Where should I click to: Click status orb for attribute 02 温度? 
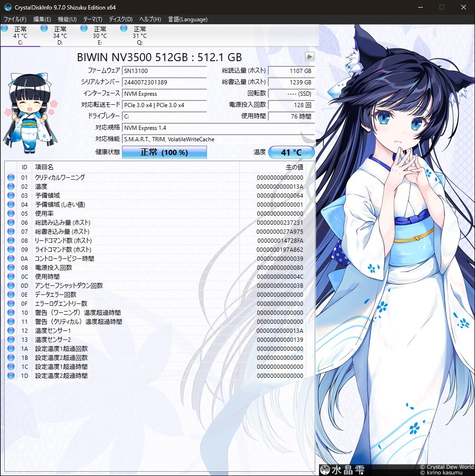11,186
